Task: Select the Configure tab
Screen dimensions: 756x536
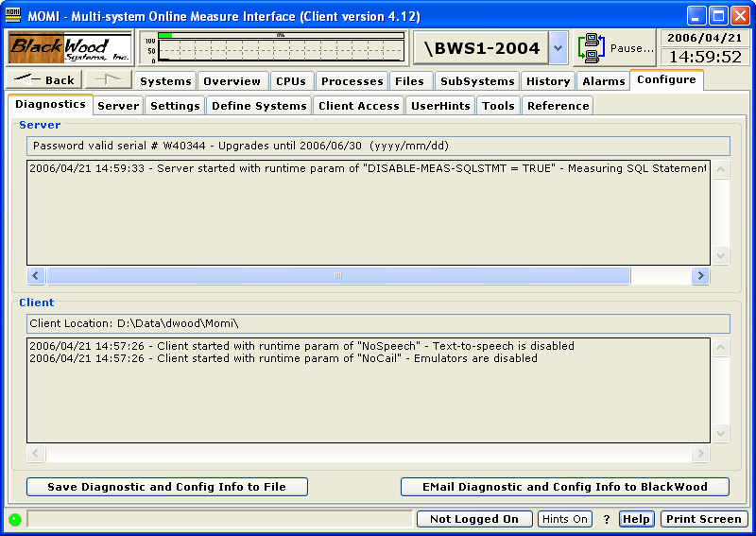Action: (666, 79)
